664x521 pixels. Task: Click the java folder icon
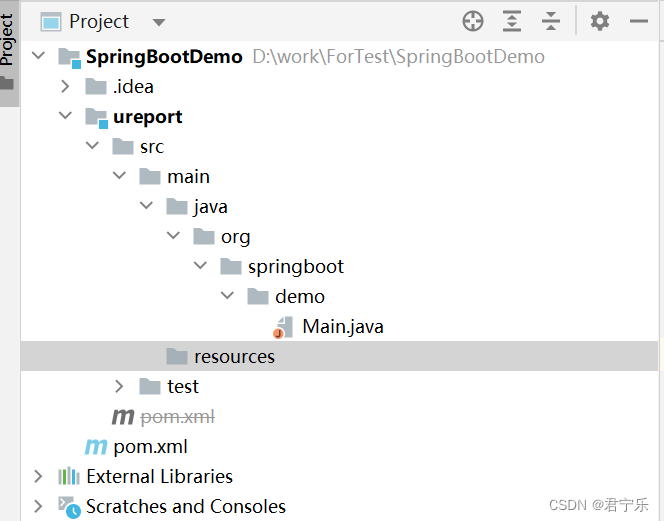pos(177,207)
